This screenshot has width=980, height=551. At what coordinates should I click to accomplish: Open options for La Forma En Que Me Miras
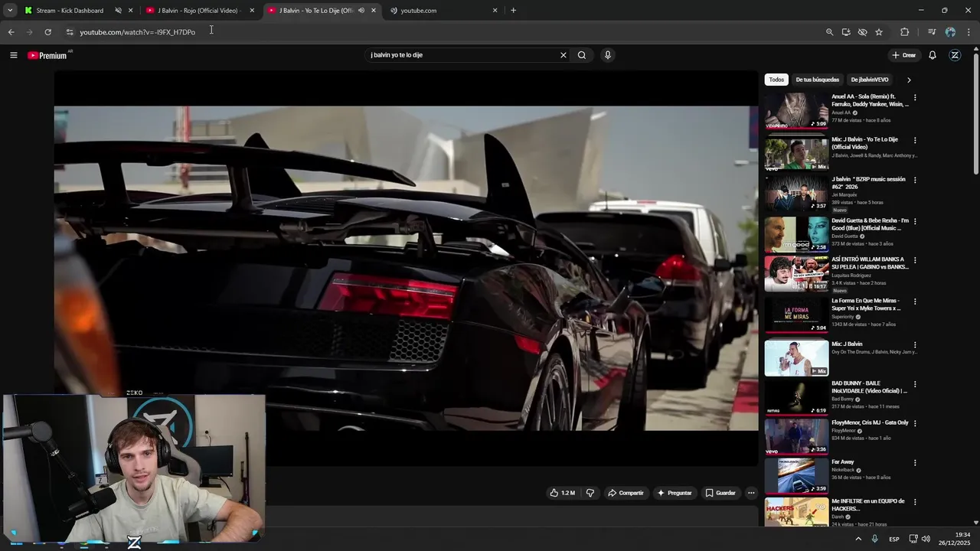point(915,302)
